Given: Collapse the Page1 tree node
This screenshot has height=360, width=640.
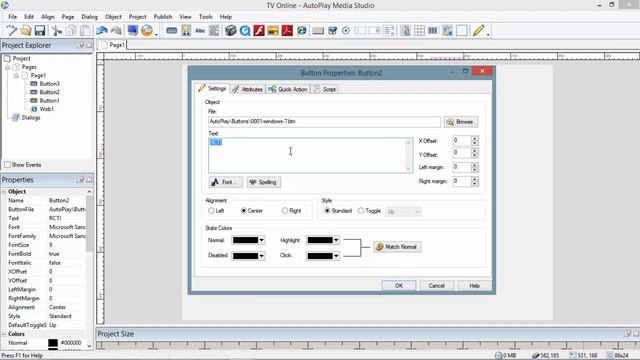Looking at the screenshot, I should click(x=16, y=76).
